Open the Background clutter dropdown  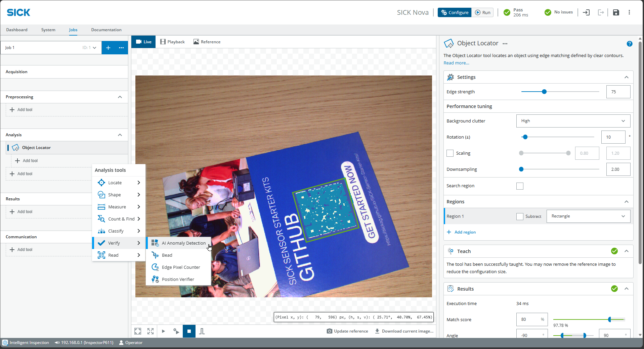[573, 121]
